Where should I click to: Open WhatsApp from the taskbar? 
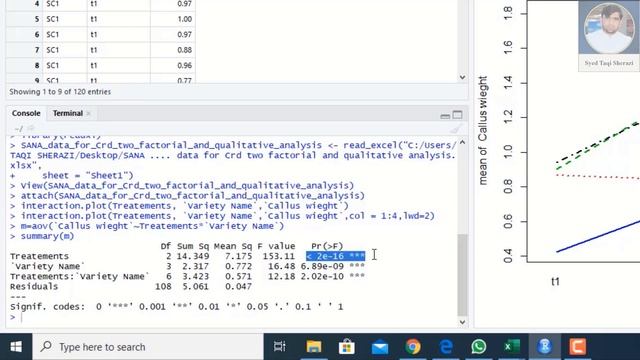pos(478,347)
